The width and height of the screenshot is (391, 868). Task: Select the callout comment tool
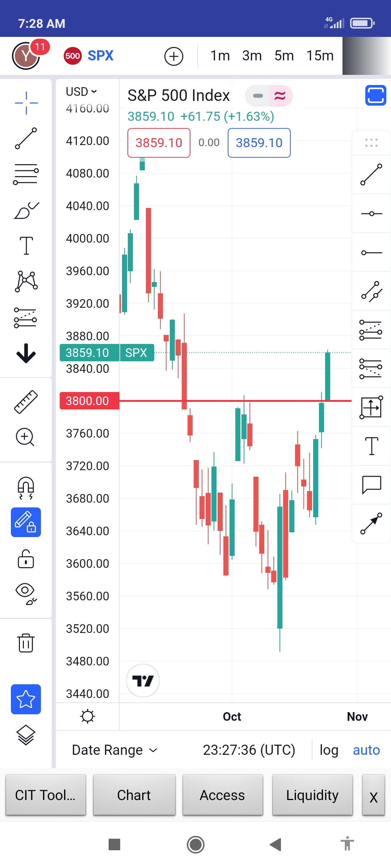371,485
